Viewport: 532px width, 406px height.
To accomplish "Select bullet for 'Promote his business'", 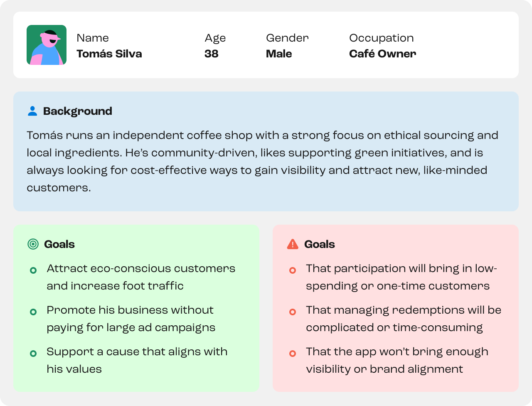I will 33,312.
